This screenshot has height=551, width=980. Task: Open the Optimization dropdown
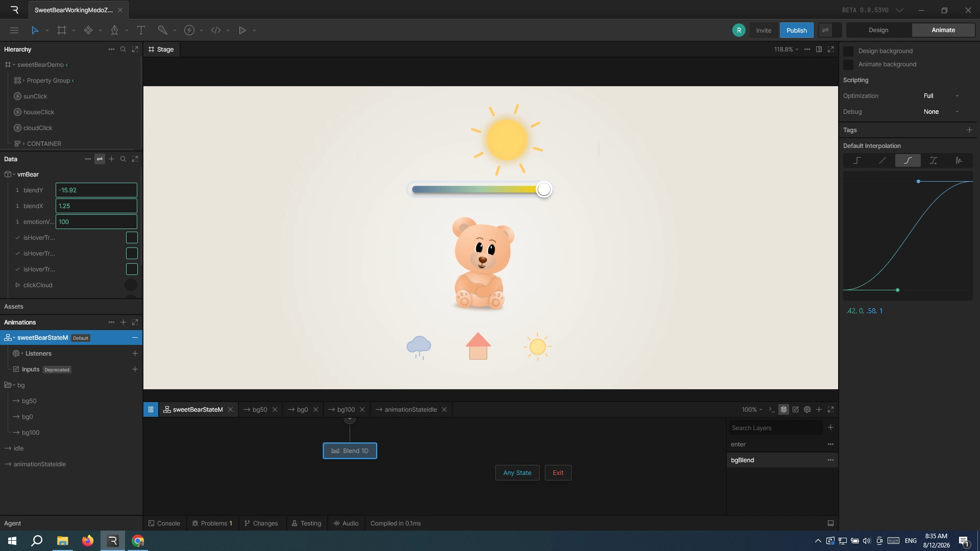point(941,96)
